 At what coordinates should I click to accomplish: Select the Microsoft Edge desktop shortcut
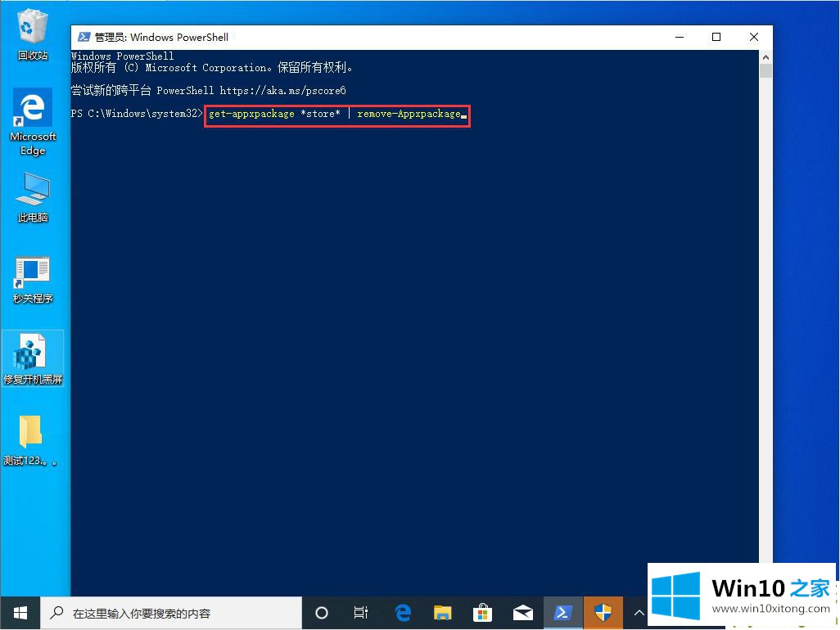point(32,122)
